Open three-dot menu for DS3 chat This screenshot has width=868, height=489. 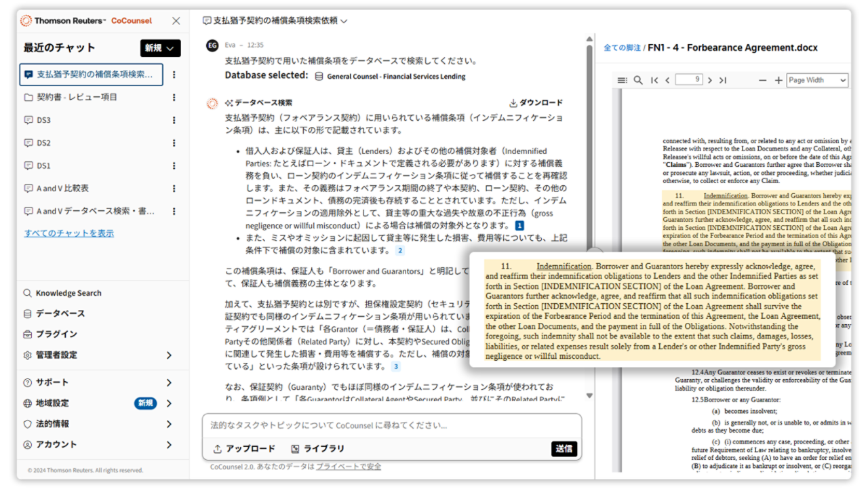click(174, 120)
